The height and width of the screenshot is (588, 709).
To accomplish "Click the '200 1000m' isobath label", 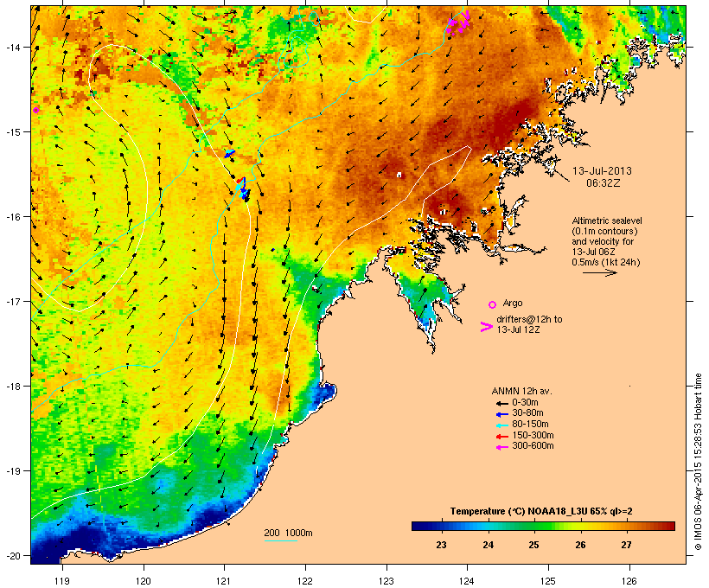I will [x=288, y=533].
